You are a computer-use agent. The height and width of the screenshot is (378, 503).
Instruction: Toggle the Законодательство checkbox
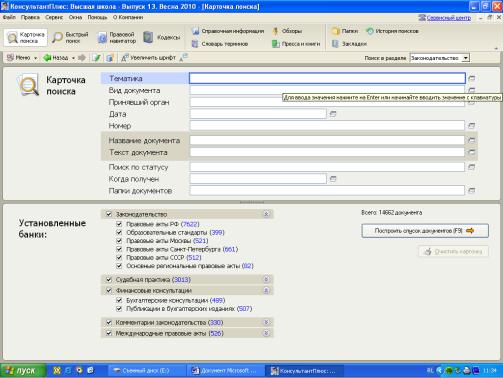tap(109, 214)
